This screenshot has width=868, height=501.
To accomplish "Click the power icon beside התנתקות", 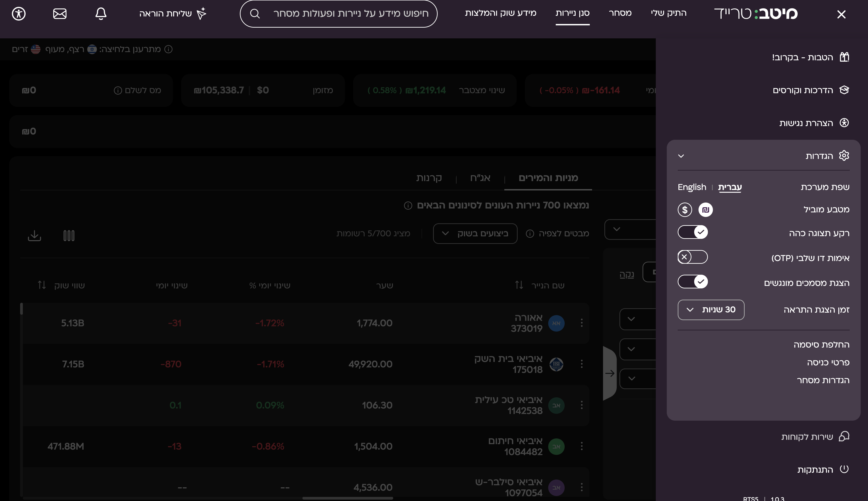I will 844,469.
